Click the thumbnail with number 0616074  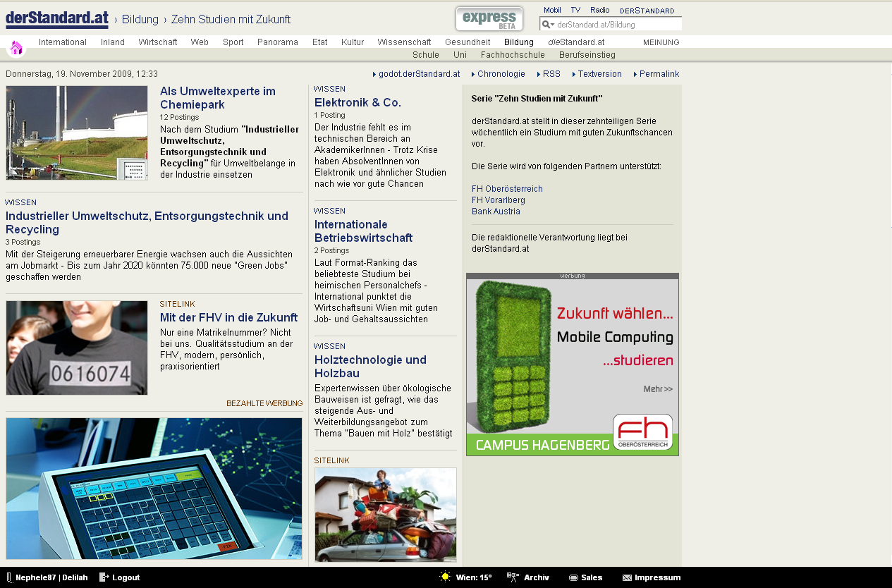[77, 348]
